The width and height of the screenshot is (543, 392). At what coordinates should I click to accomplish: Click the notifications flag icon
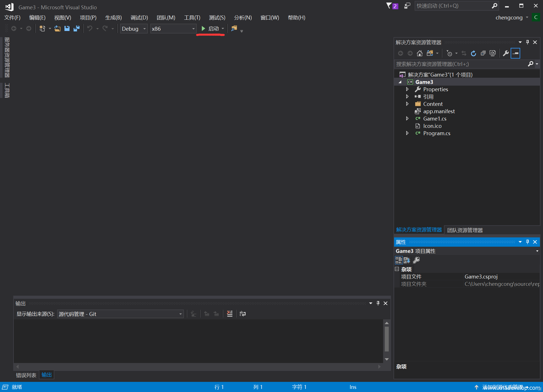coord(389,6)
